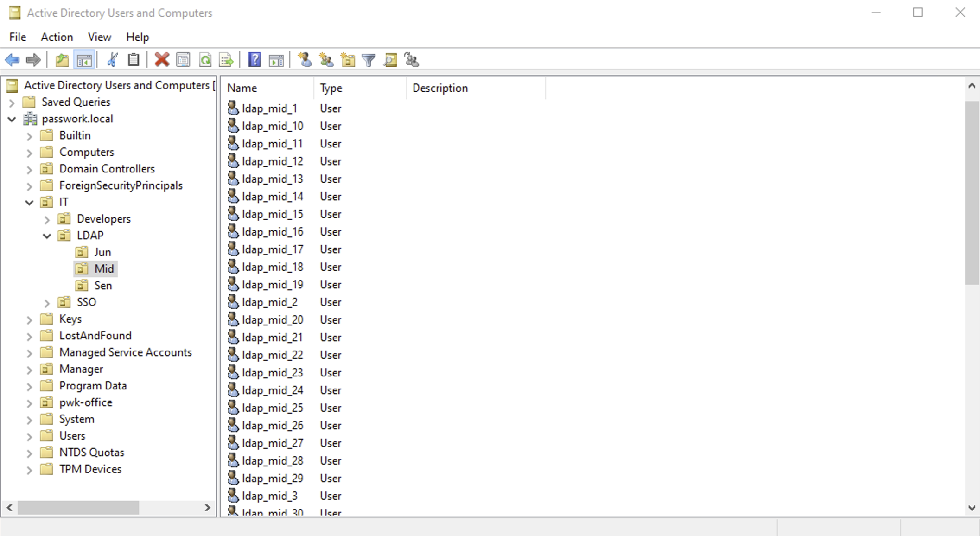980x536 pixels.
Task: Expand the Developers OU
Action: pyautogui.click(x=47, y=219)
